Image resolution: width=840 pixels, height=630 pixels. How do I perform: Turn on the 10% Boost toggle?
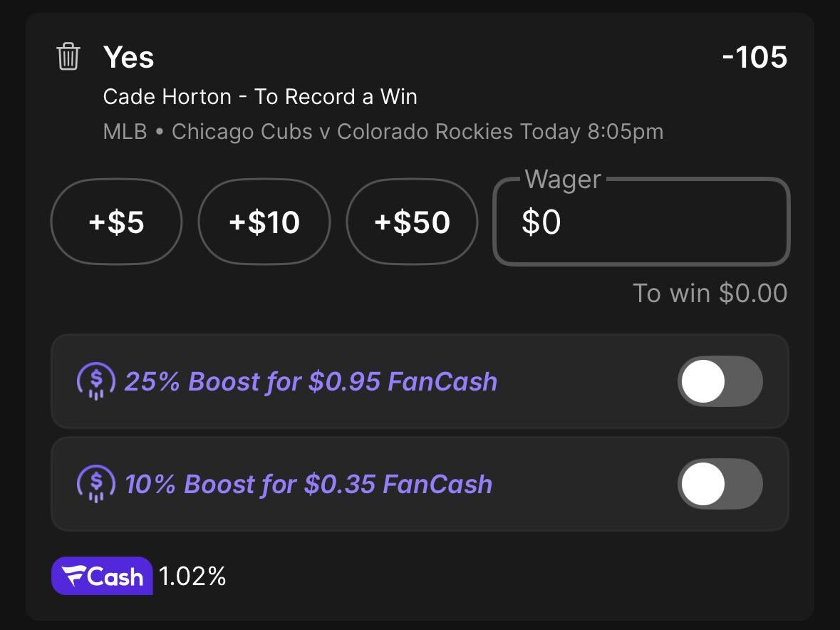(x=720, y=484)
